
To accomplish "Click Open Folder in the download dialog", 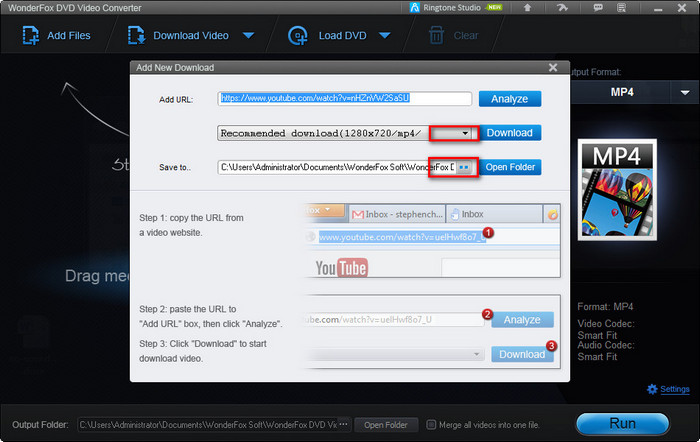I will coord(510,167).
